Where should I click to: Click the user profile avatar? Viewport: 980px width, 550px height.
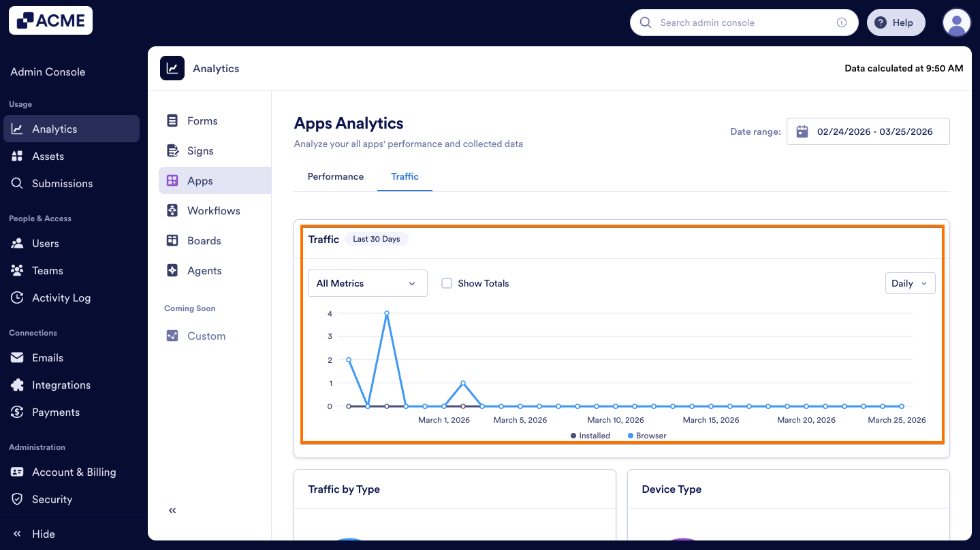coord(956,22)
